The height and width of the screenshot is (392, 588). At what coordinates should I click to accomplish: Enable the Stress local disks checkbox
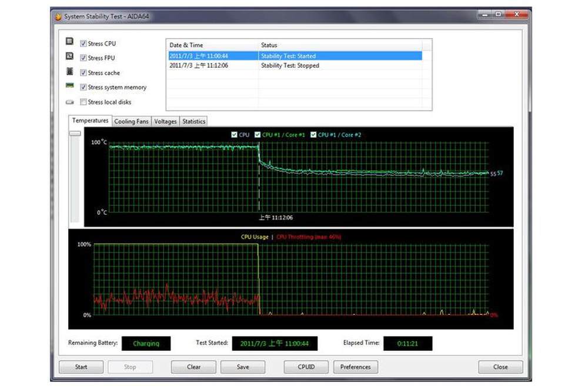pos(83,102)
